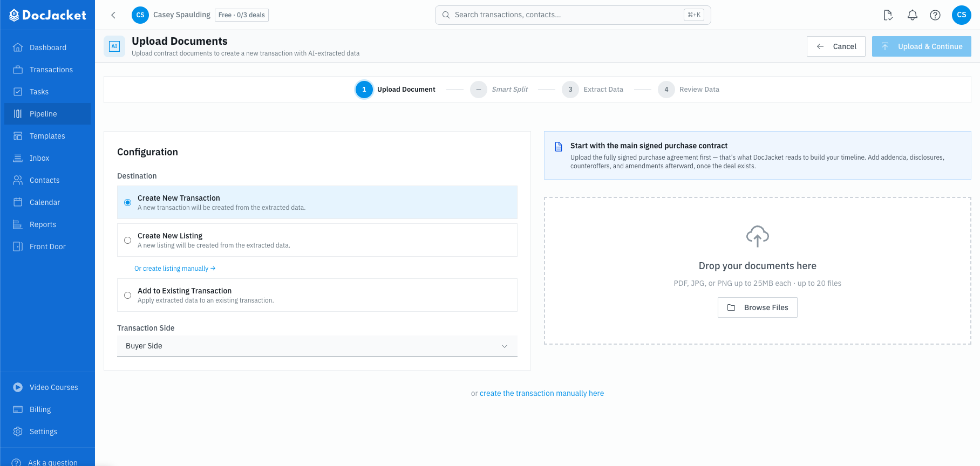Click the Billing card icon

[18, 409]
